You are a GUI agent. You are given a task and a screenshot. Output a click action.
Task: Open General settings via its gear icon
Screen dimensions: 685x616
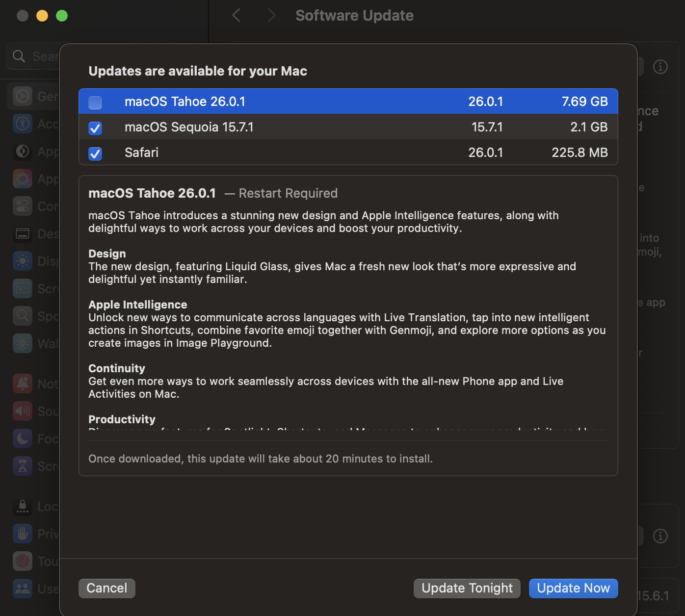pyautogui.click(x=23, y=96)
